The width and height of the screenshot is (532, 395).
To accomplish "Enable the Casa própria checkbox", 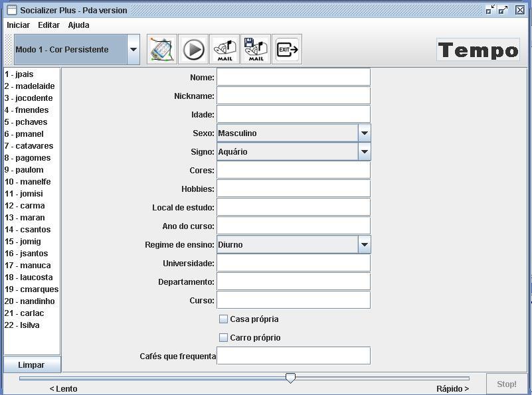I will pyautogui.click(x=223, y=319).
